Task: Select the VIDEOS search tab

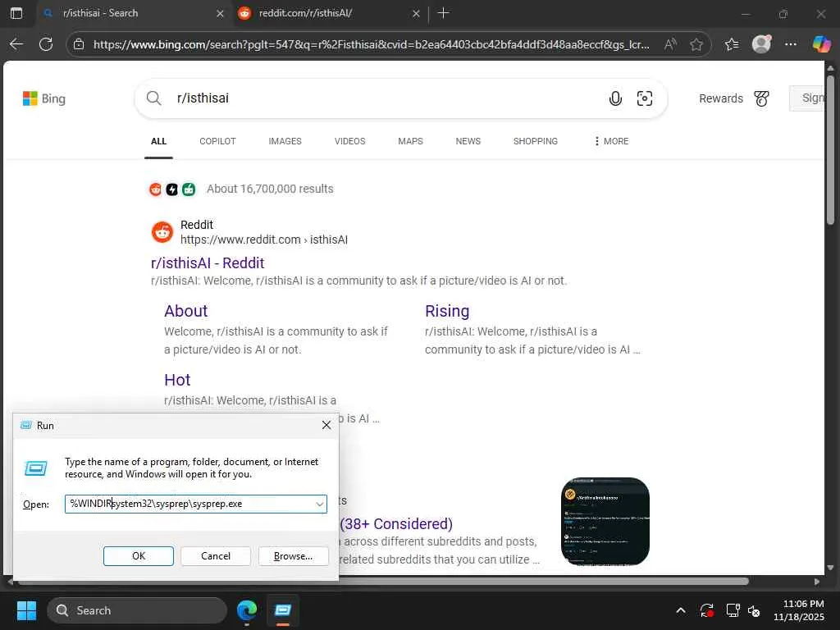Action: point(349,141)
